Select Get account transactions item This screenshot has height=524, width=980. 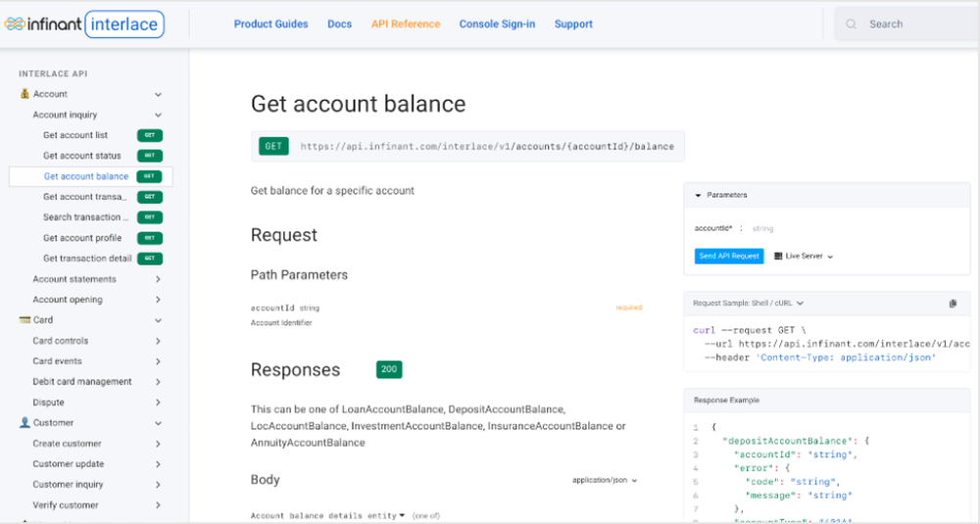[x=85, y=197]
